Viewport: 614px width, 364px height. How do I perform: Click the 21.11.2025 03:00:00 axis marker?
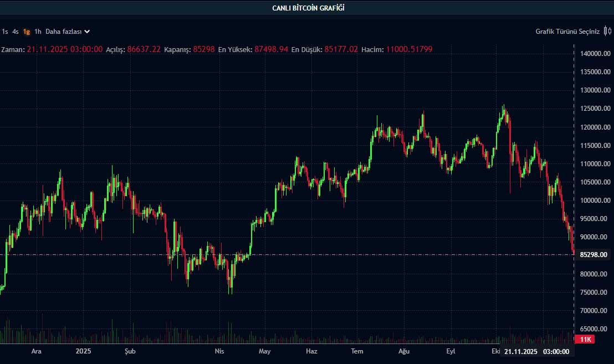tap(536, 351)
